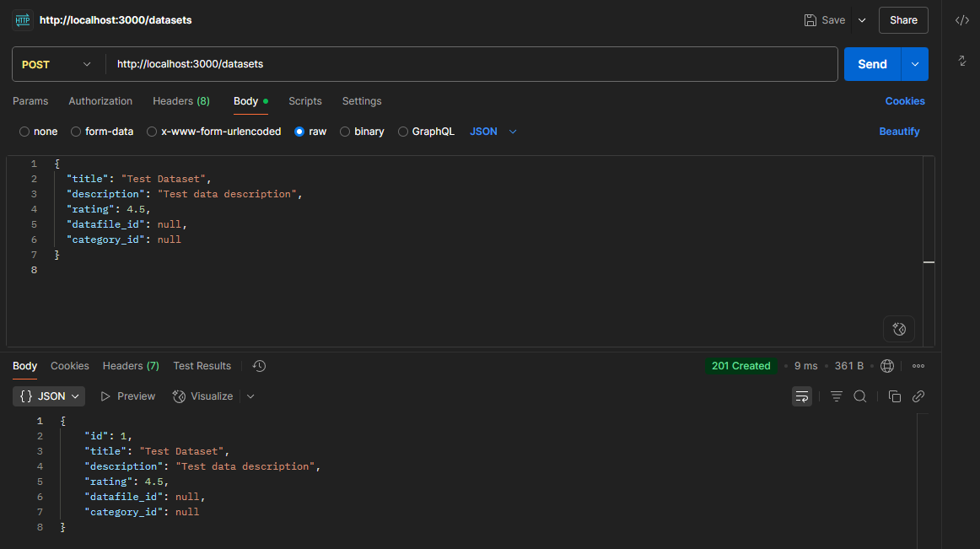980x549 pixels.
Task: Click the collapse pane arrows icon
Action: tap(962, 61)
